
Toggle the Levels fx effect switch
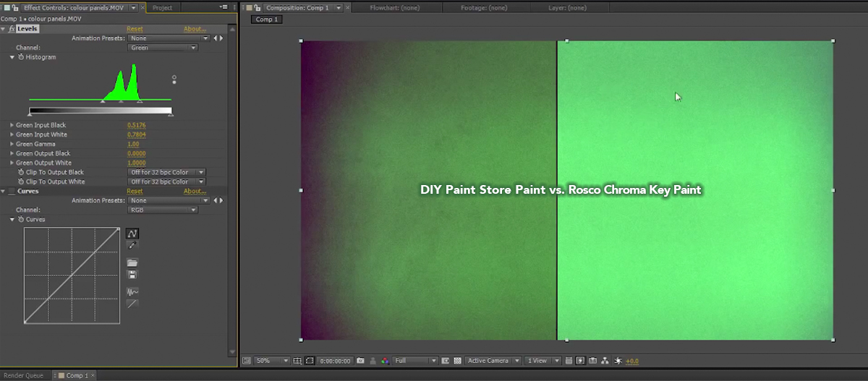pyautogui.click(x=12, y=29)
